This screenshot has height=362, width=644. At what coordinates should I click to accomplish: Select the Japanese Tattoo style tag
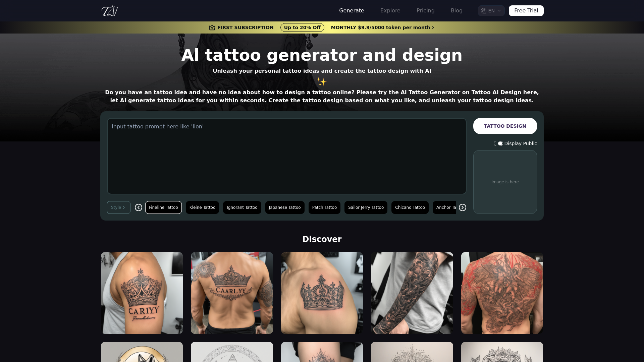pos(284,207)
